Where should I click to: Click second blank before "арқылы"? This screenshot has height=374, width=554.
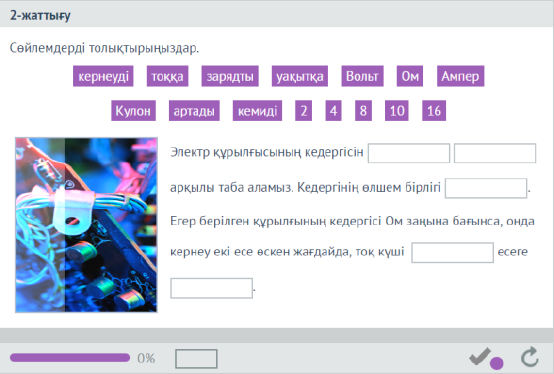click(x=495, y=153)
